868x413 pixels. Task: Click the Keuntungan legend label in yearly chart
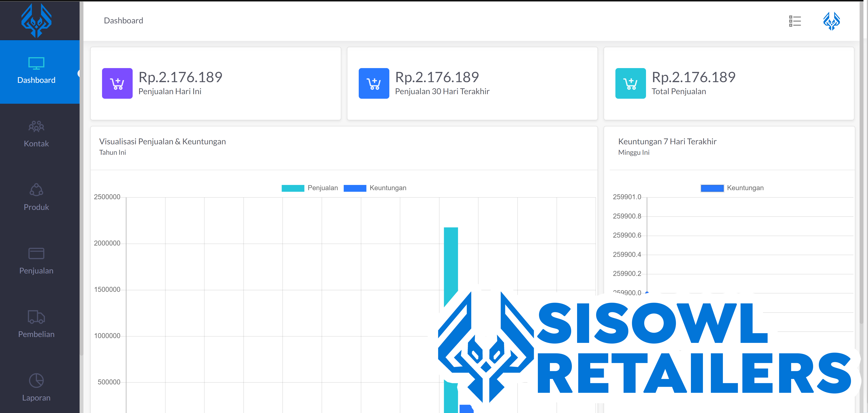388,188
